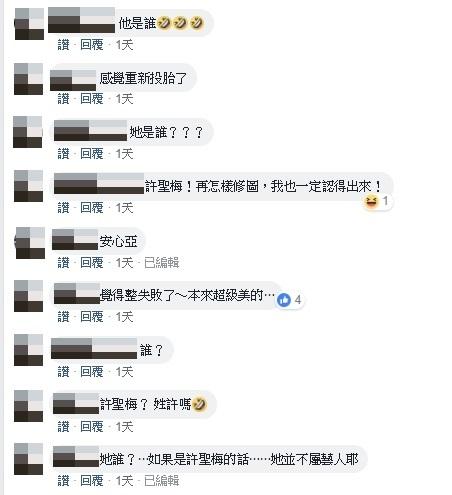Click 1天 timestamp under 他是誰 comment
Screen dimensions: 452x495
(x=124, y=45)
